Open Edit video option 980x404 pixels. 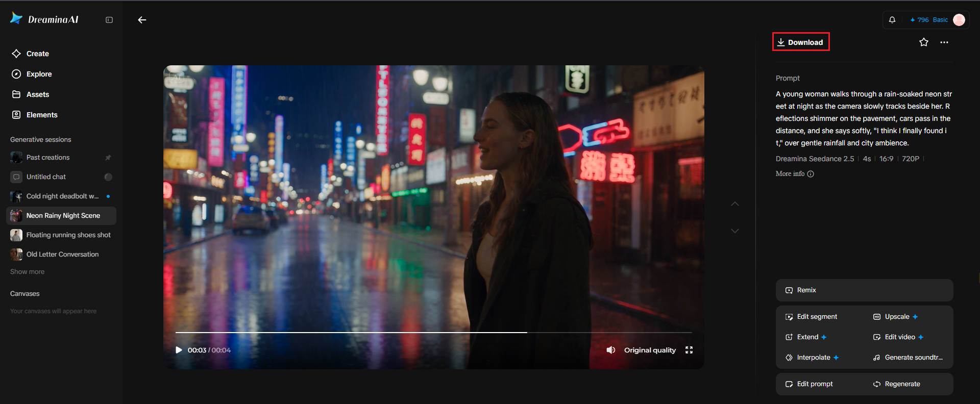(x=898, y=337)
